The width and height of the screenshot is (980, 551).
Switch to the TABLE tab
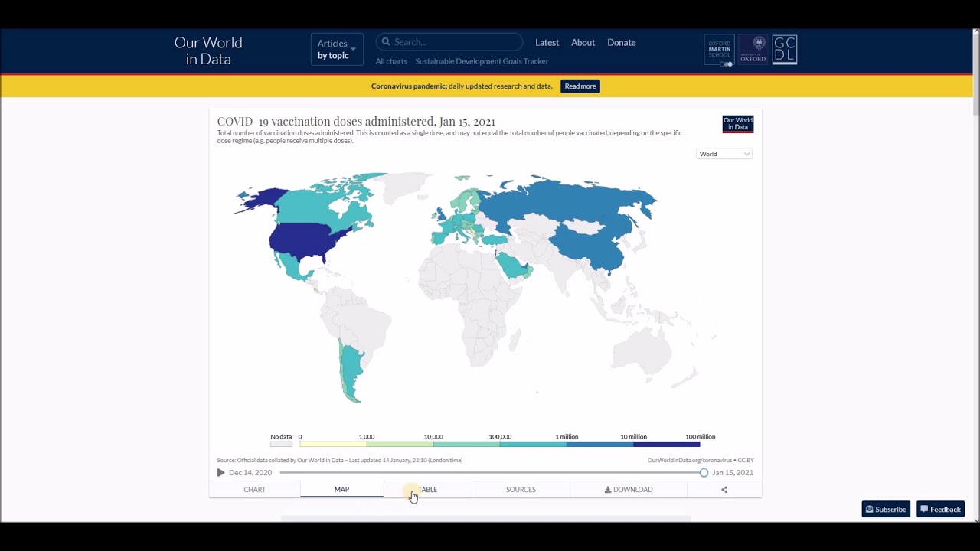click(x=427, y=490)
